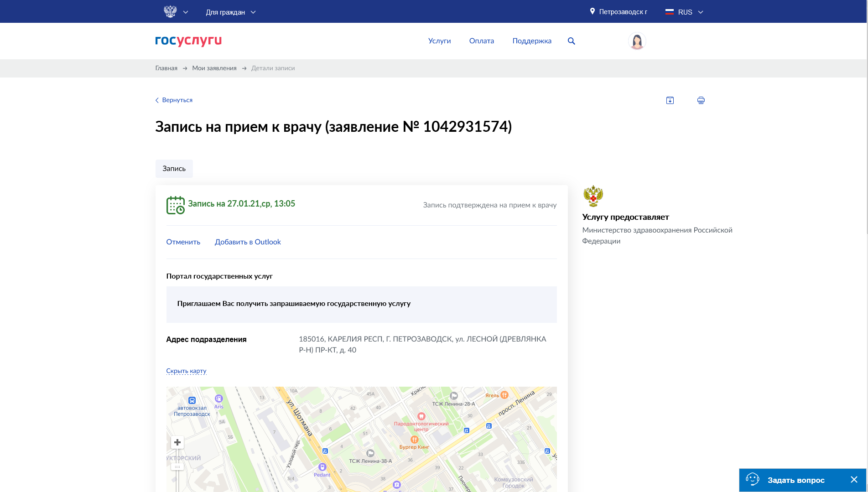Click the 'ТСЖ Ленина-28-А' map marker
868x492 pixels.
[x=454, y=396]
